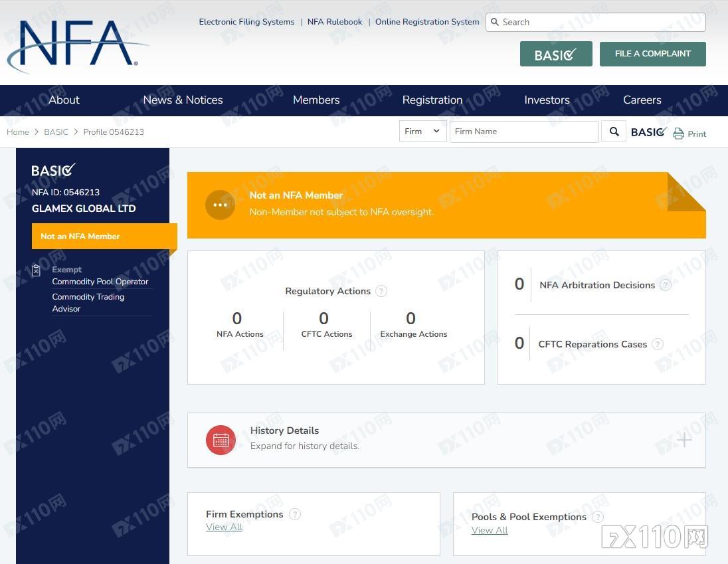Screen dimensions: 728x564
Task: Open the Members navigation menu
Action: click(316, 100)
